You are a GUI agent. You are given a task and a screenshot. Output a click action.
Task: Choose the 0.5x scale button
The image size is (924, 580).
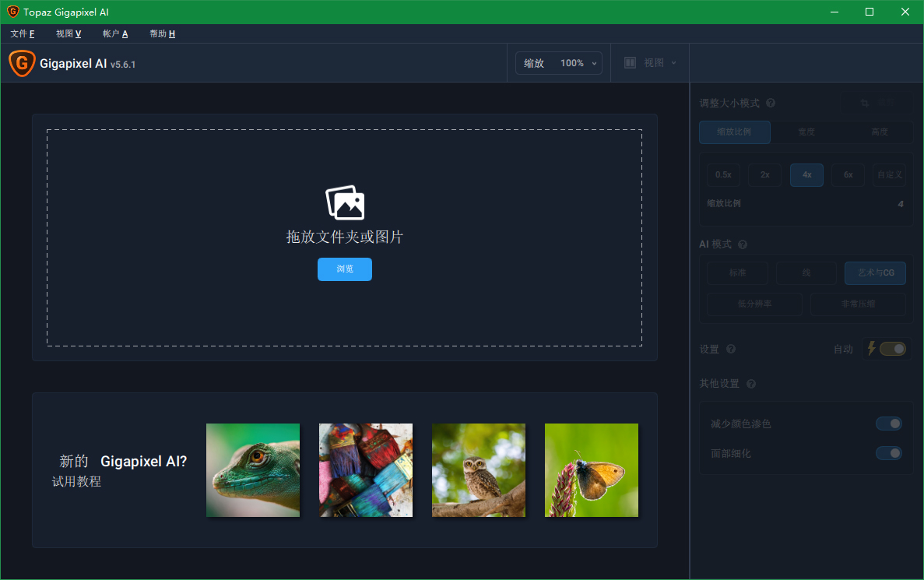pyautogui.click(x=724, y=175)
